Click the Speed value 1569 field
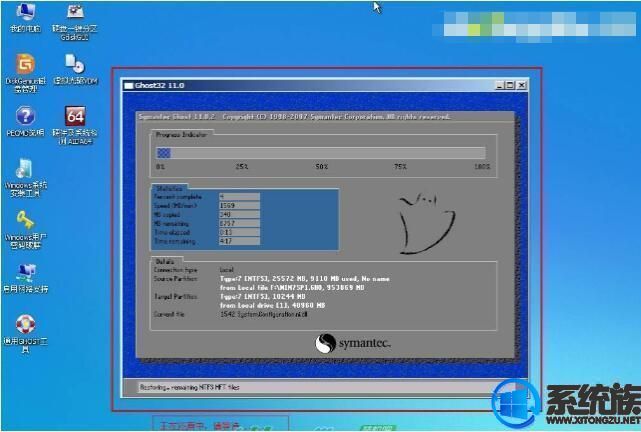The image size is (641, 432). coord(239,206)
